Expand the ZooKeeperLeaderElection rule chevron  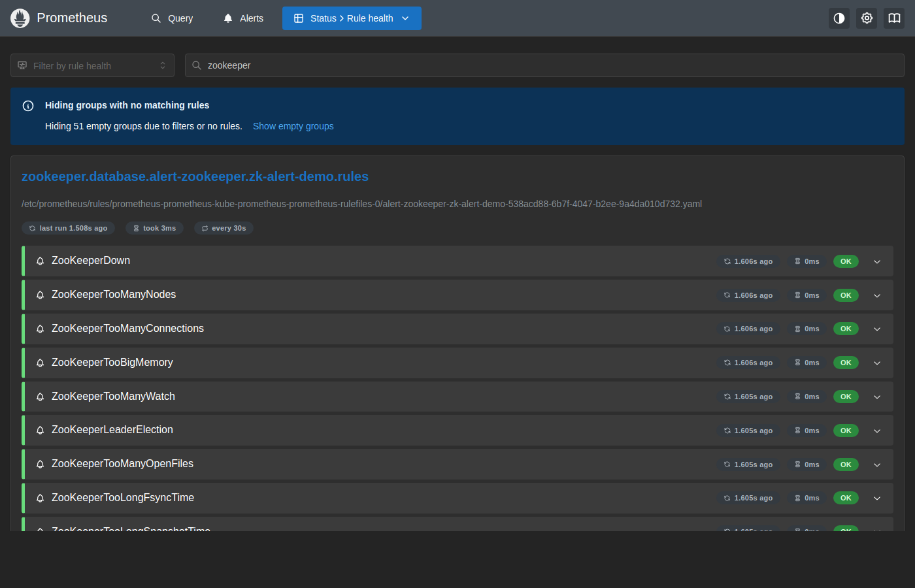tap(877, 431)
